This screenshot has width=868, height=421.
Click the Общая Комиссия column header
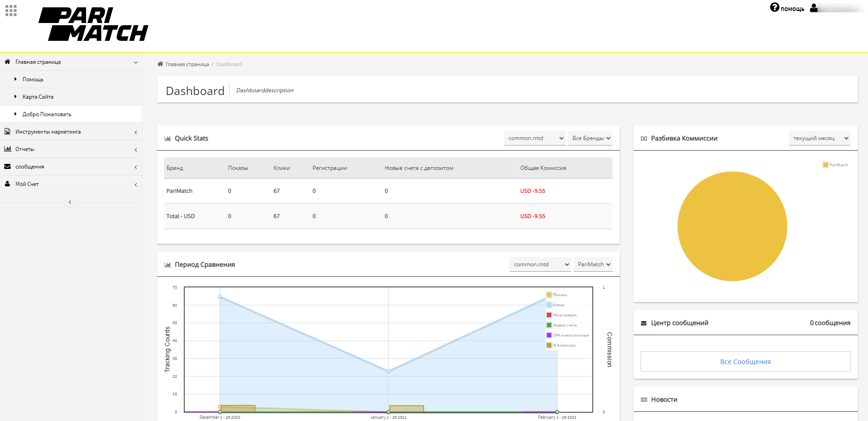coord(543,168)
